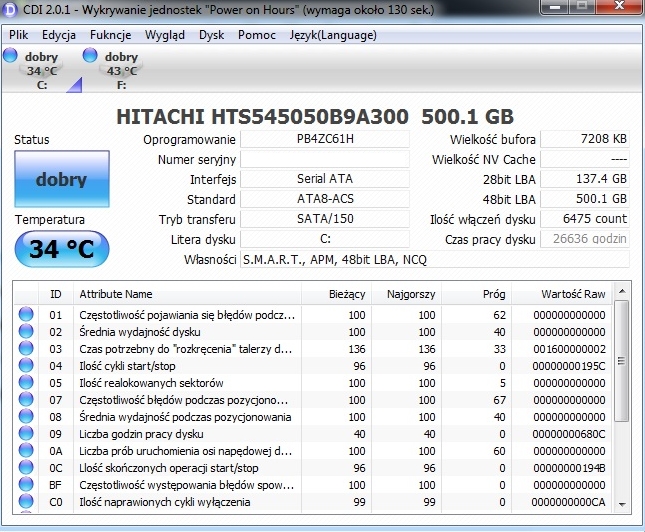This screenshot has height=532, width=645.
Task: Click the Własności field with S.M.A.R.T., APM
Action: pyautogui.click(x=435, y=260)
